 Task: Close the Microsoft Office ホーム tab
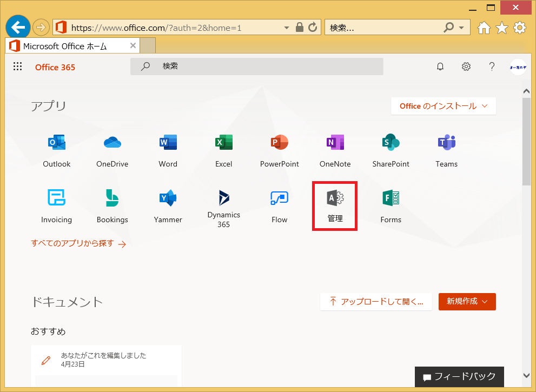(x=133, y=45)
